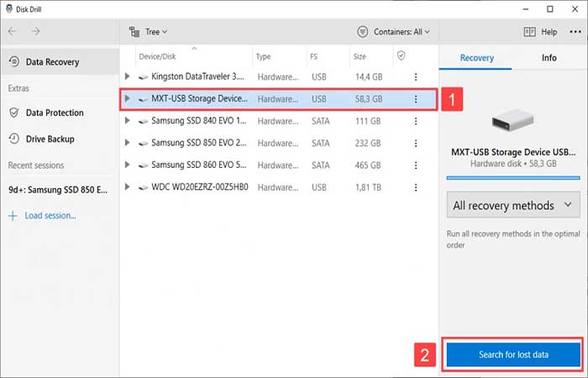588x378 pixels.
Task: Switch to the Info tab
Action: [549, 58]
